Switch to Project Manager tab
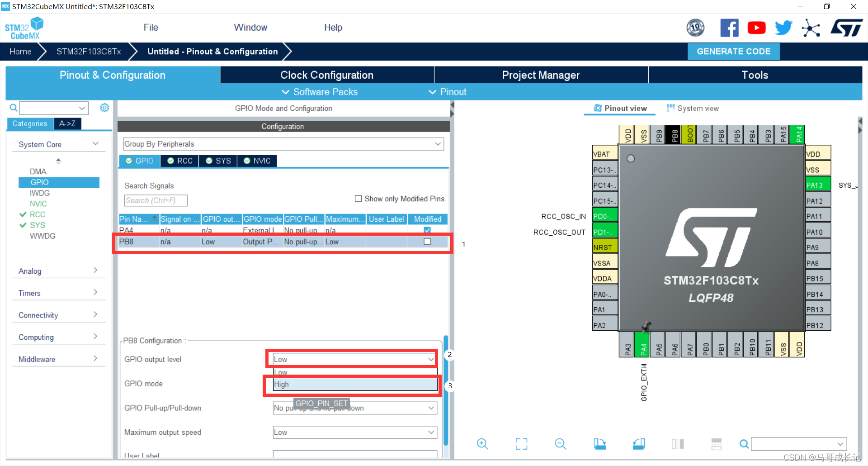The width and height of the screenshot is (868, 466). (x=541, y=75)
